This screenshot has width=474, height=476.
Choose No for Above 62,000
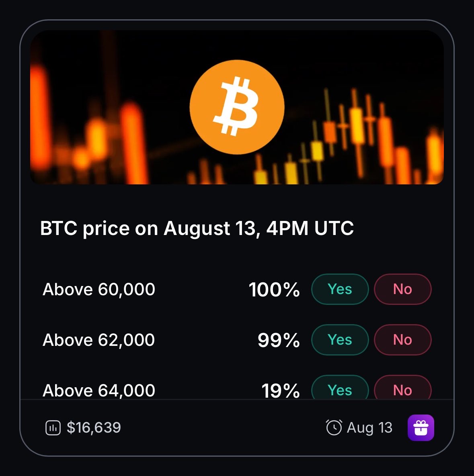402,340
